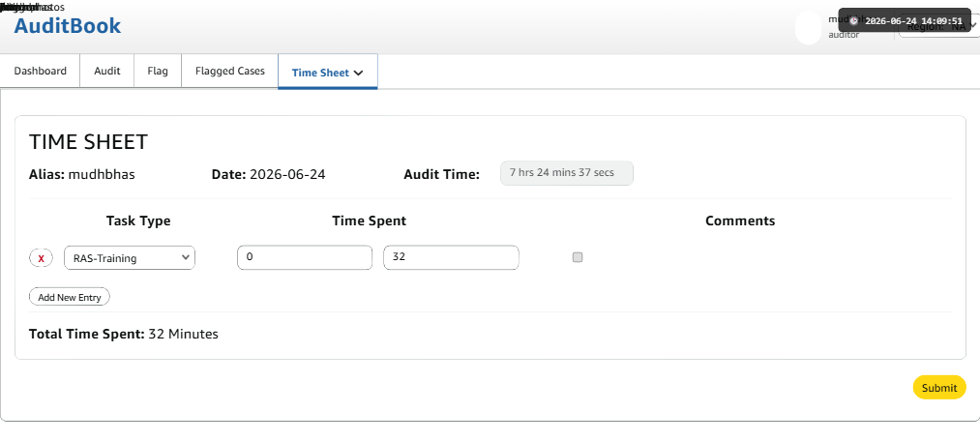This screenshot has height=441, width=980.
Task: Remove the RAS-Training entry with red X
Action: point(42,258)
